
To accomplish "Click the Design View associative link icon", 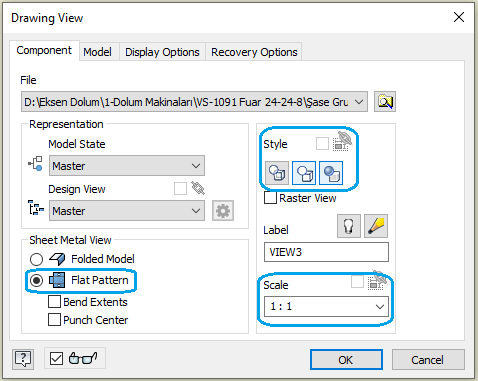I will (198, 188).
